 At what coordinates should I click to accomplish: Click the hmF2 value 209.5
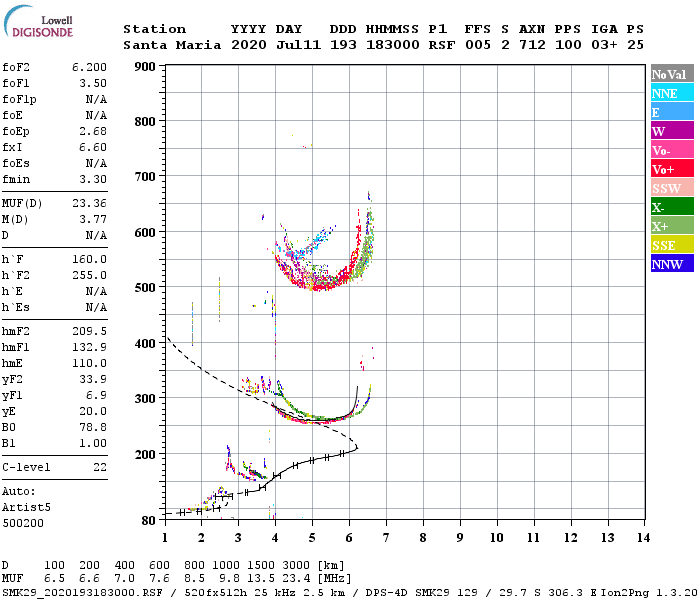click(x=89, y=331)
